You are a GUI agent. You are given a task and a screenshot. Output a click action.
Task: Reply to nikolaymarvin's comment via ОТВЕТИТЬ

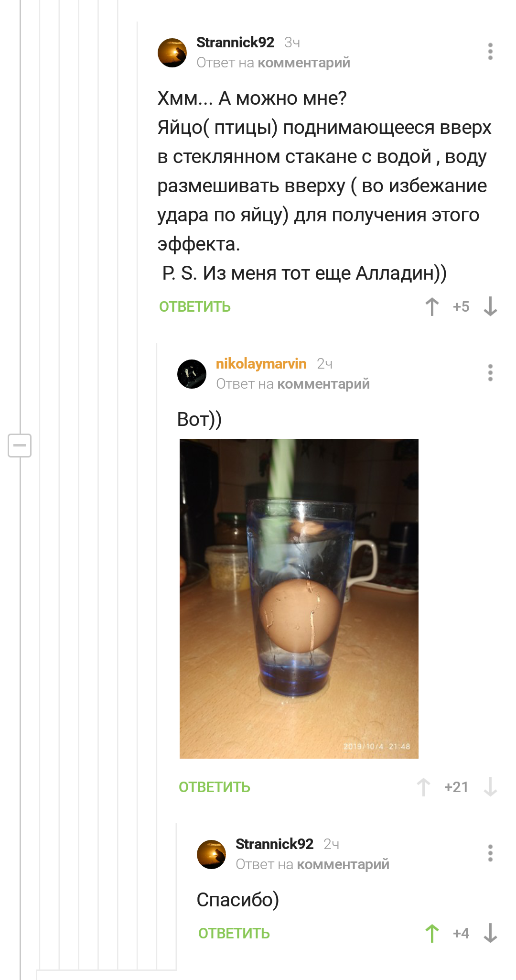215,787
